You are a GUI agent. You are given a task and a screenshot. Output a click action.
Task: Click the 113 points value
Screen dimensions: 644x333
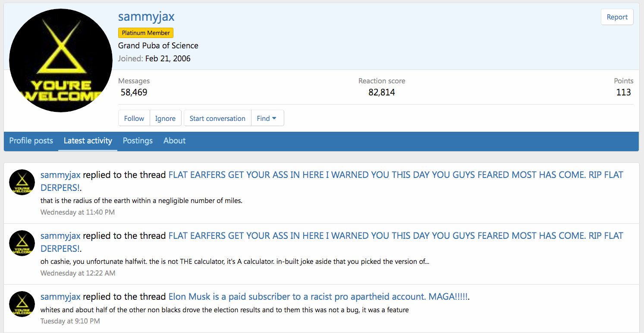pyautogui.click(x=623, y=92)
